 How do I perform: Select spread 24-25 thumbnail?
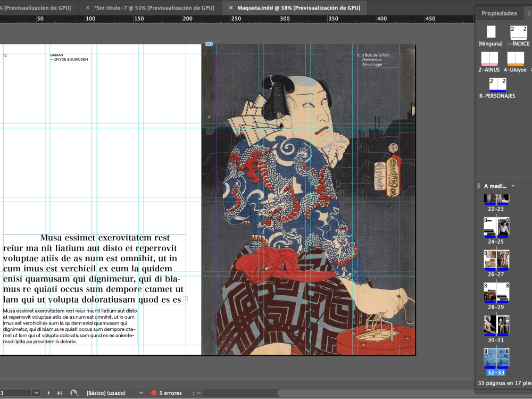tap(496, 227)
